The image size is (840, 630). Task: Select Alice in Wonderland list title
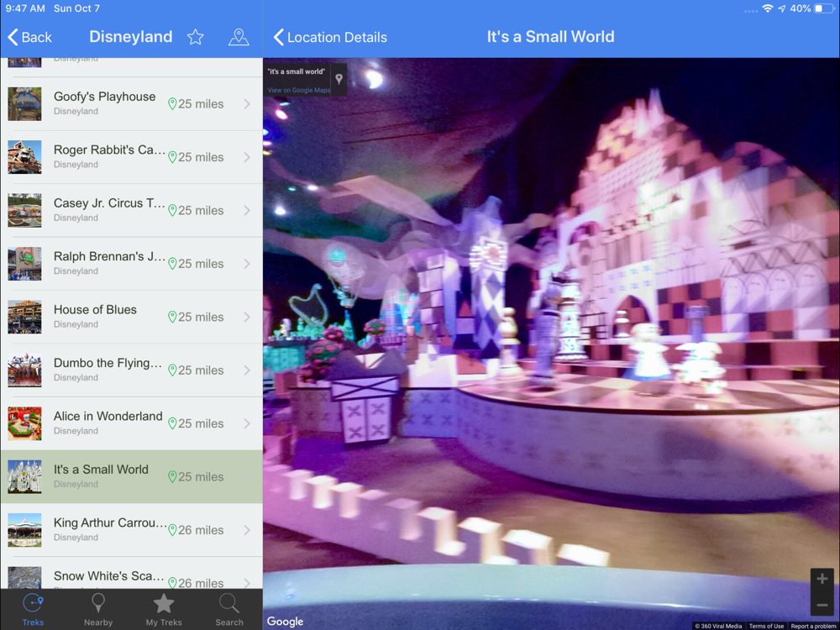pyautogui.click(x=108, y=417)
